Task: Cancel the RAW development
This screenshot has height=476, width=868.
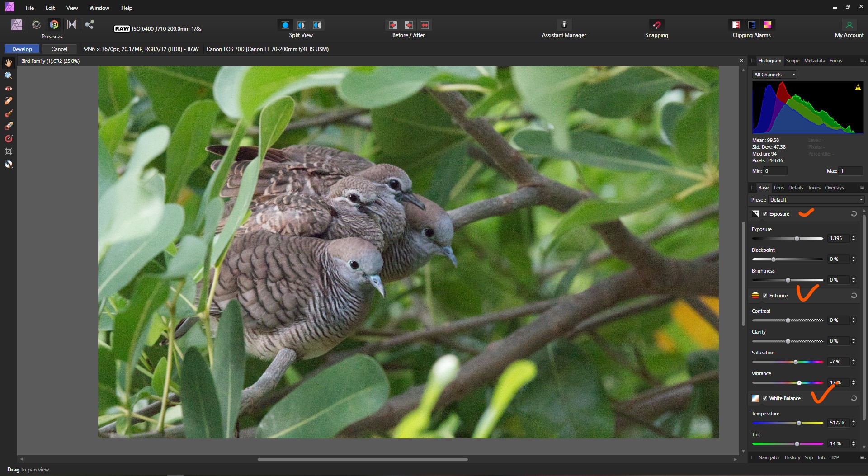Action: click(59, 49)
